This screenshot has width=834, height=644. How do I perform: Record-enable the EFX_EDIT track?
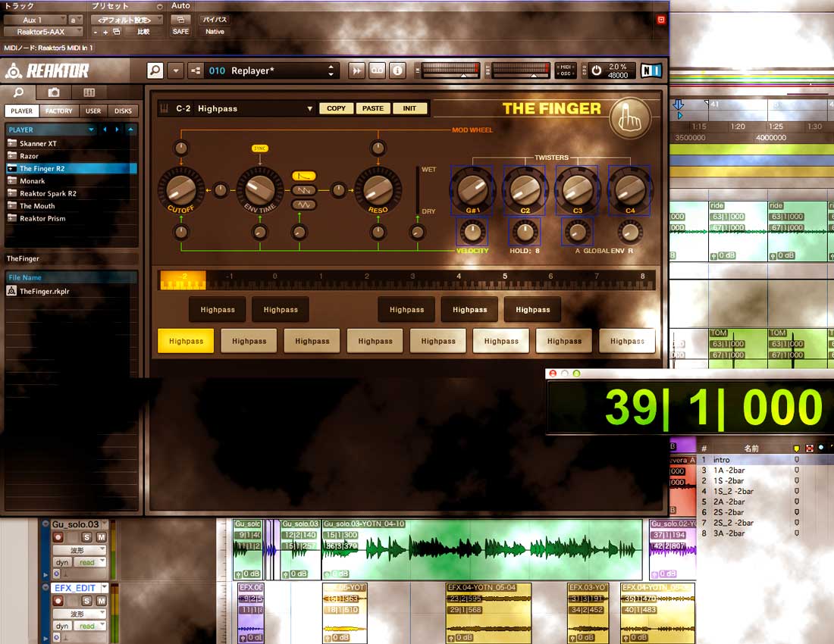[x=58, y=601]
